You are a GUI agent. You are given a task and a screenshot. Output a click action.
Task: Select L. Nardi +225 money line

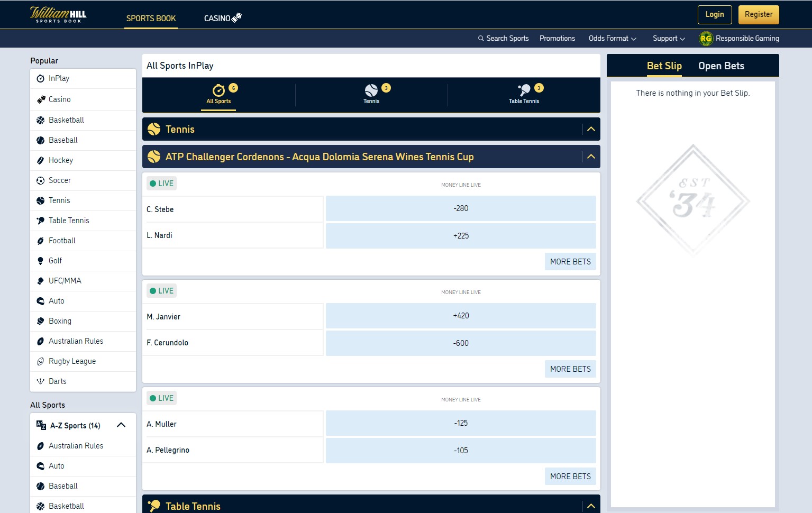coord(461,236)
